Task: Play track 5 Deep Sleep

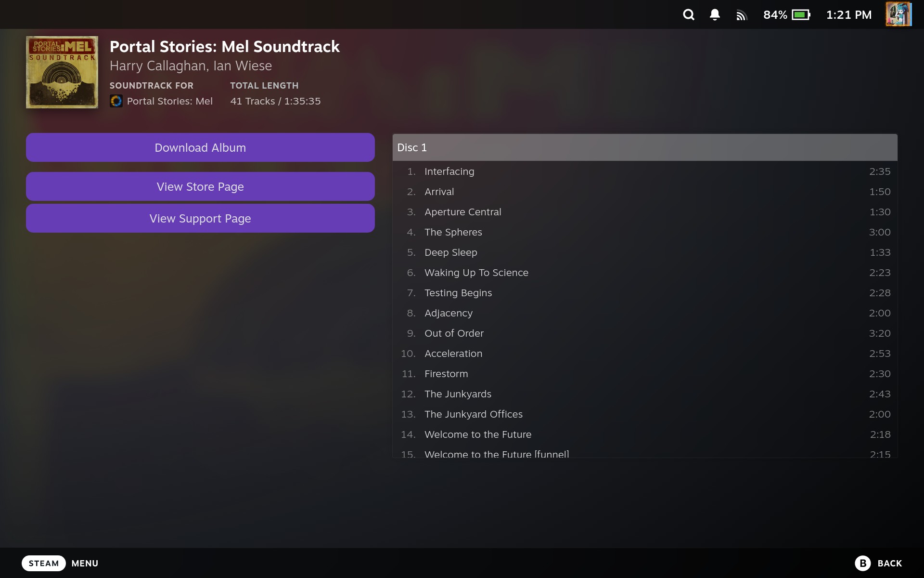Action: (645, 252)
